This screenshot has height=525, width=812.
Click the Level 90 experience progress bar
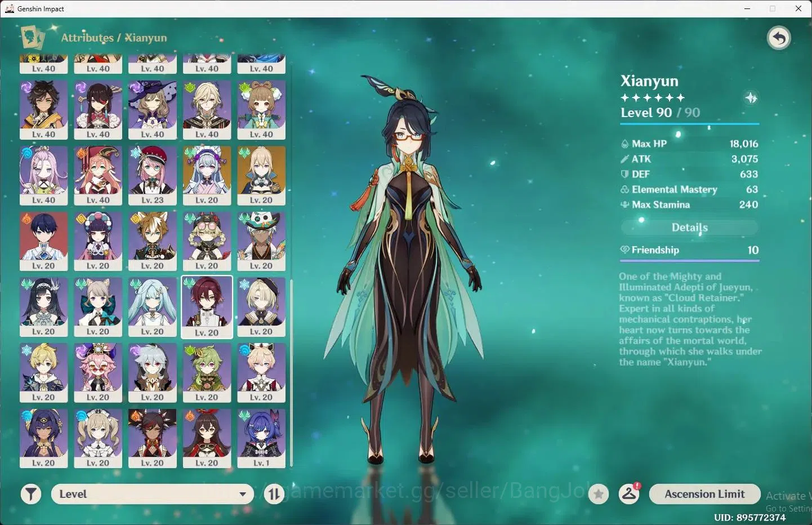(690, 123)
